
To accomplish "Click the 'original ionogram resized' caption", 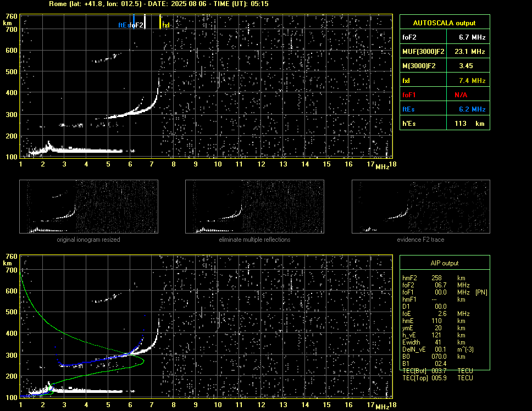I will click(x=88, y=240).
